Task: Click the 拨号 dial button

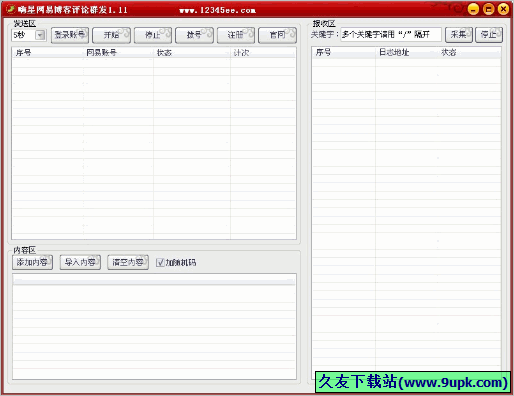Action: tap(194, 35)
